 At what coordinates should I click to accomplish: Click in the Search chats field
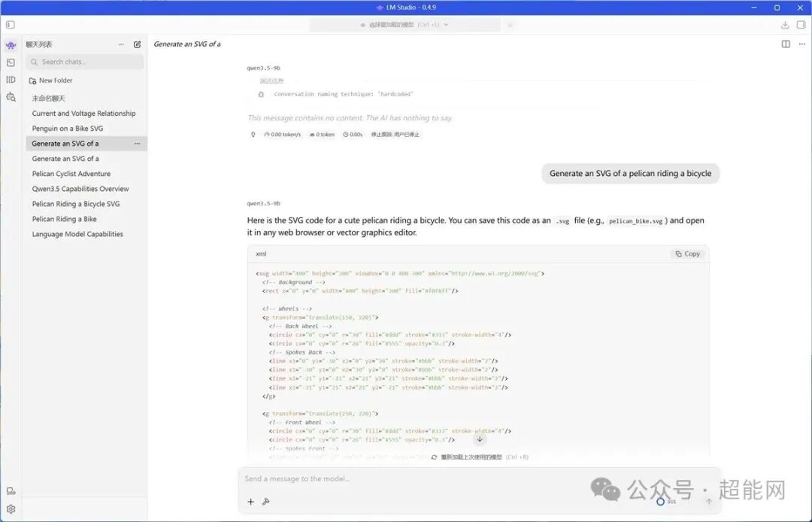pyautogui.click(x=85, y=62)
